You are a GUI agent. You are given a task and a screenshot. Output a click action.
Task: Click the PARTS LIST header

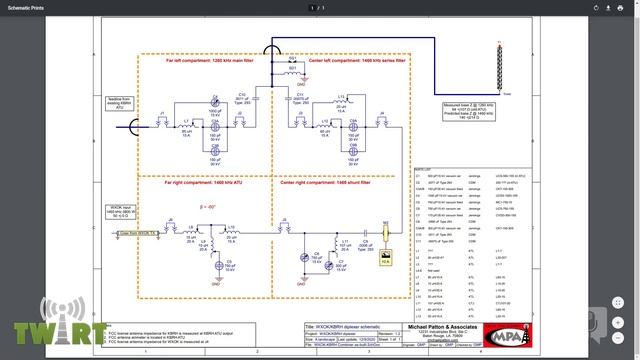click(423, 169)
